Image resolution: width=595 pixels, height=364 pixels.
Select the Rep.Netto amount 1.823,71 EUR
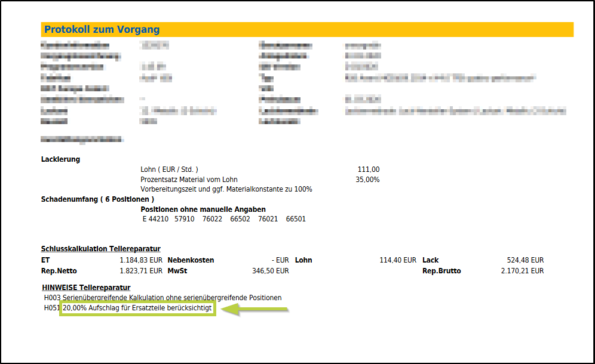point(140,271)
